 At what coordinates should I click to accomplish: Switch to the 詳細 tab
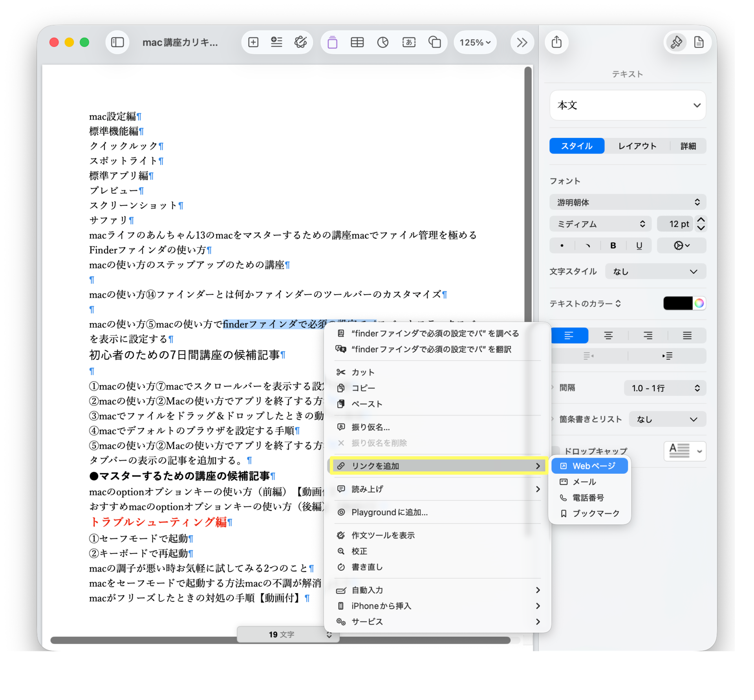coord(688,146)
